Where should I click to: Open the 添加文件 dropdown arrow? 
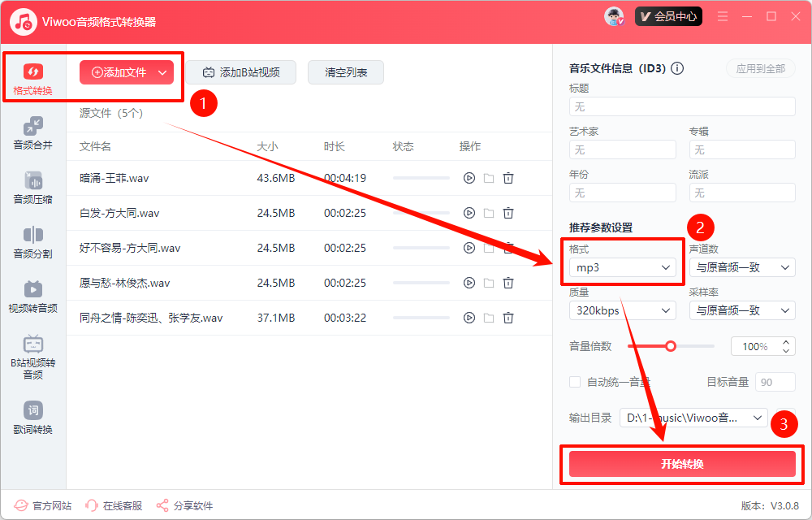point(162,72)
